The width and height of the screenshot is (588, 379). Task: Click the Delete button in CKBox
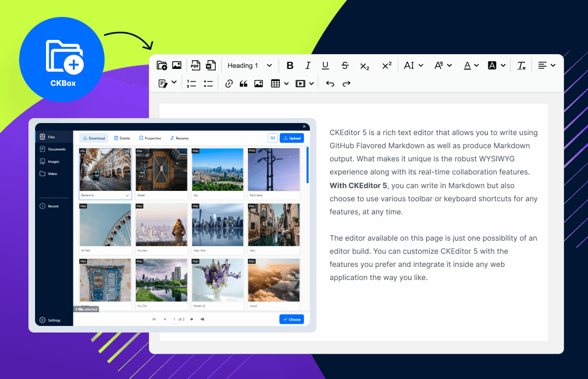click(122, 138)
